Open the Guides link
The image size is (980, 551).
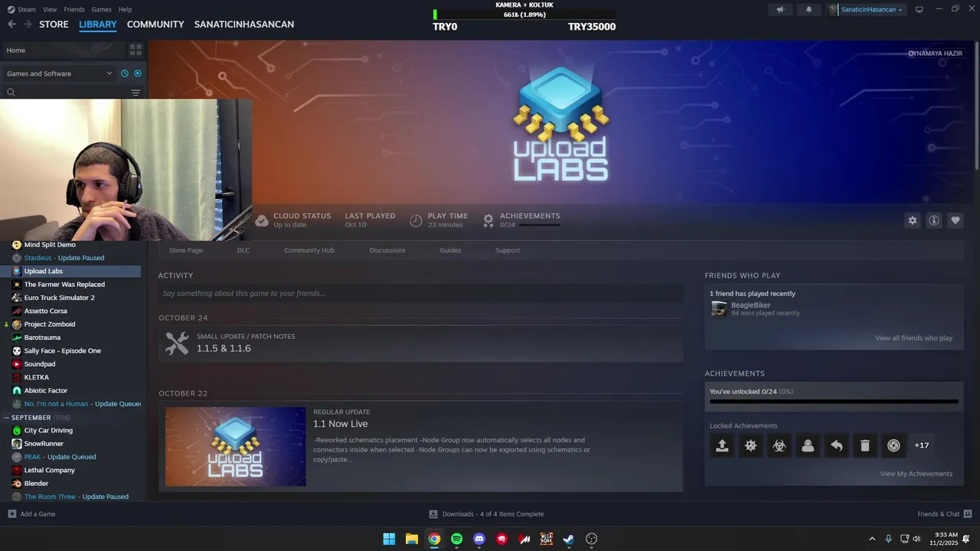click(x=450, y=250)
